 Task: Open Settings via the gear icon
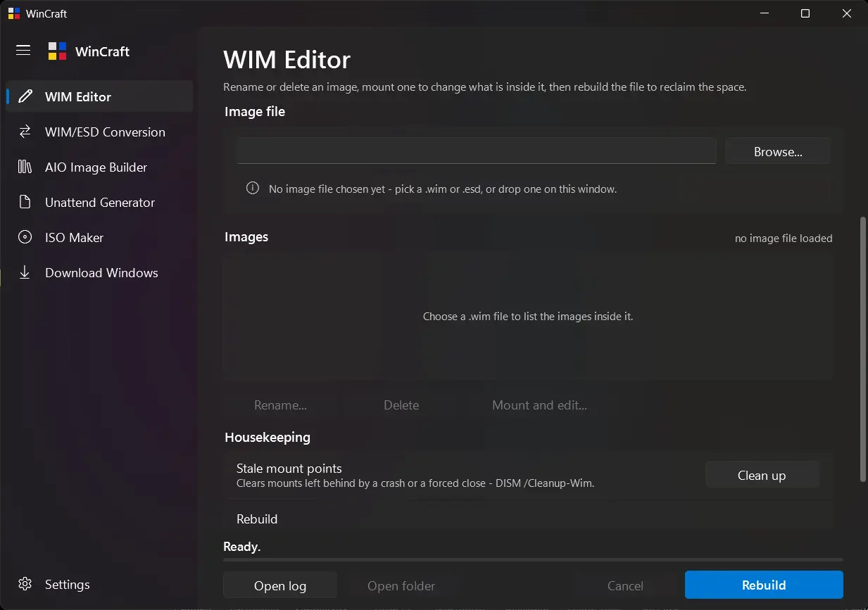pos(25,584)
